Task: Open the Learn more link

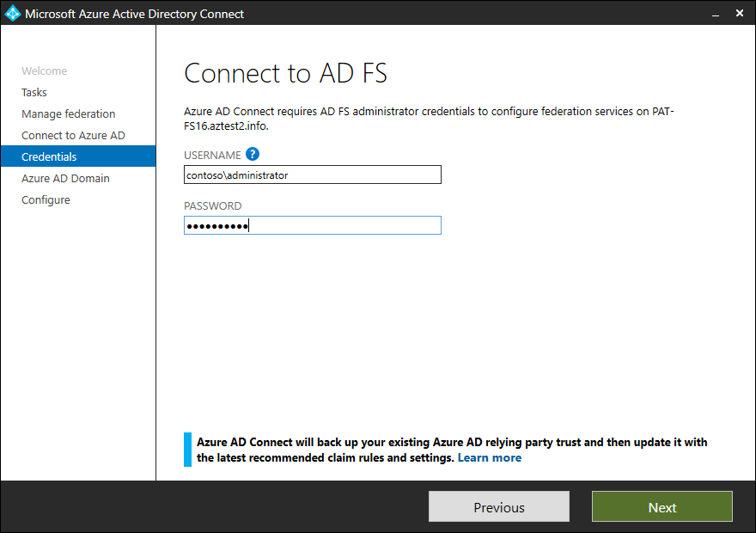Action: (x=489, y=457)
